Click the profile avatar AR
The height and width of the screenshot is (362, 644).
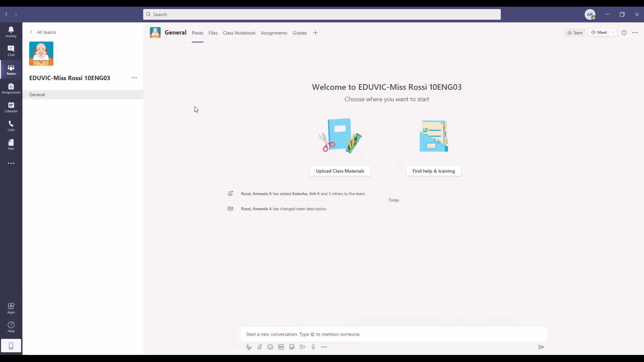590,14
